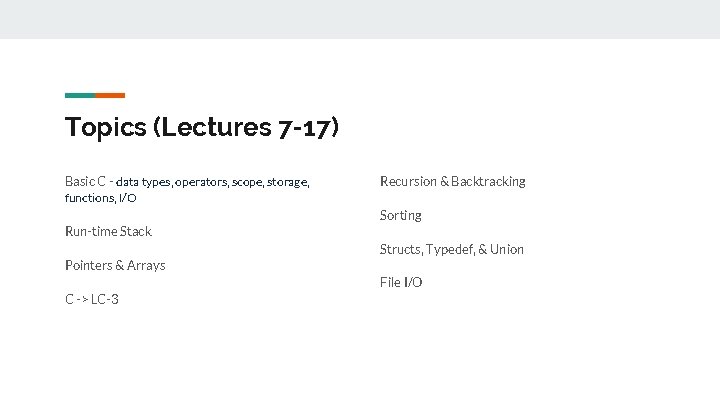Click the word "Backtracking"
The width and height of the screenshot is (720, 405).
488,181
